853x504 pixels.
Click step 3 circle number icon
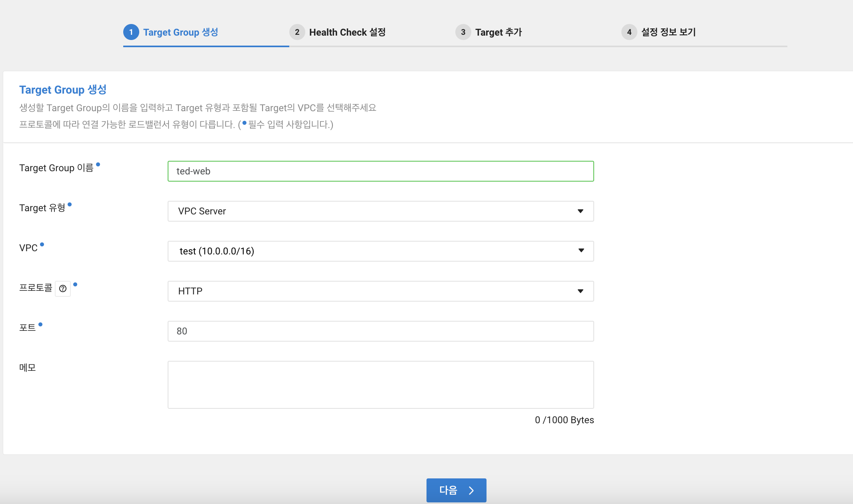tap(463, 32)
